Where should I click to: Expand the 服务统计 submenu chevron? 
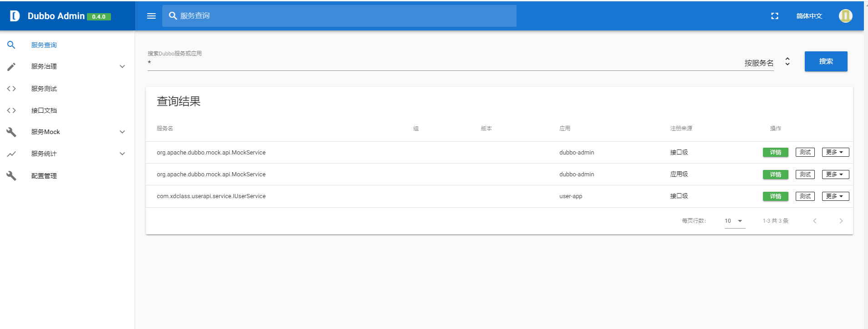click(122, 154)
